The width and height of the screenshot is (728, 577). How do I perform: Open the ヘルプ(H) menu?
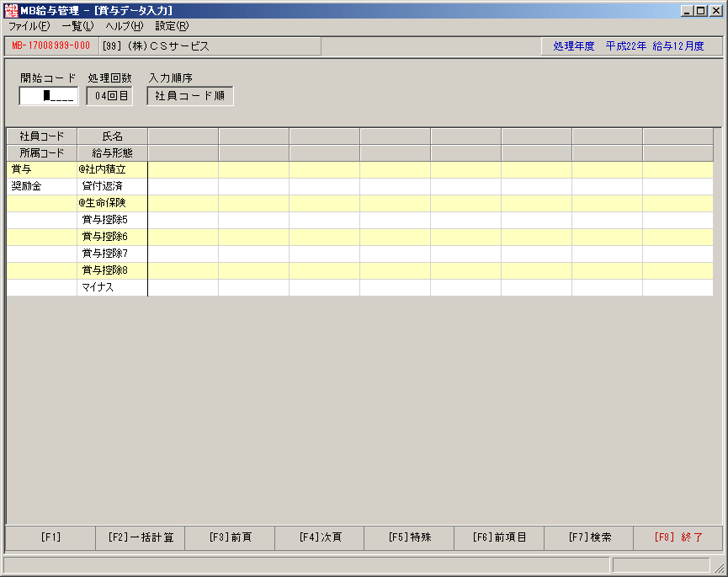[x=125, y=26]
